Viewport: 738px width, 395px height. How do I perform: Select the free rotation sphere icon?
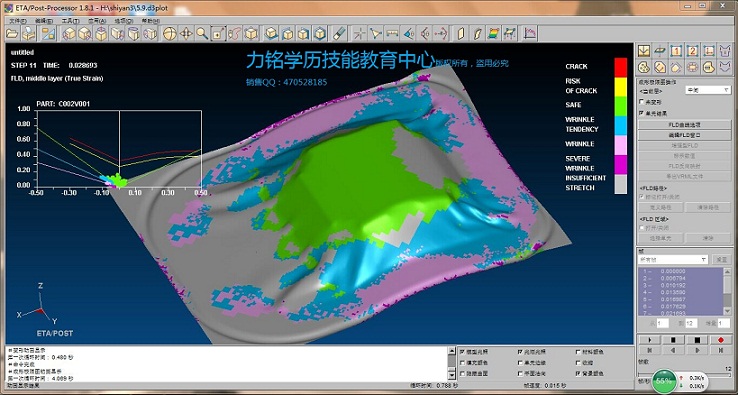tap(170, 33)
